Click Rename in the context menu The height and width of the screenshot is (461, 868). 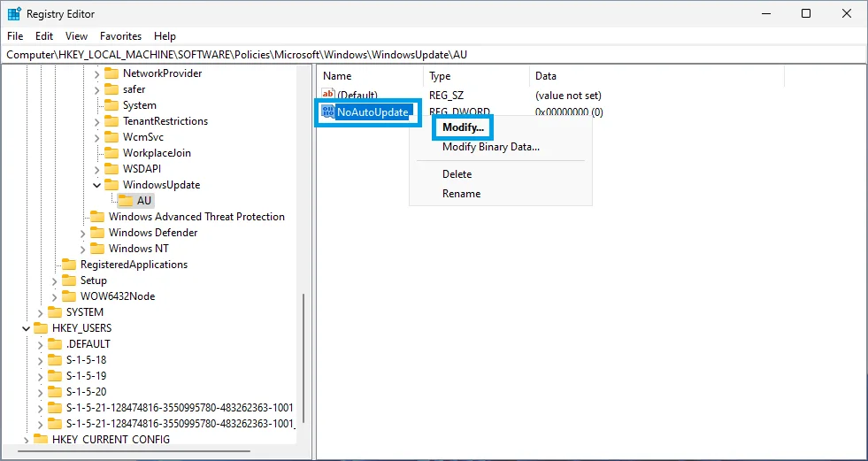[x=461, y=194]
